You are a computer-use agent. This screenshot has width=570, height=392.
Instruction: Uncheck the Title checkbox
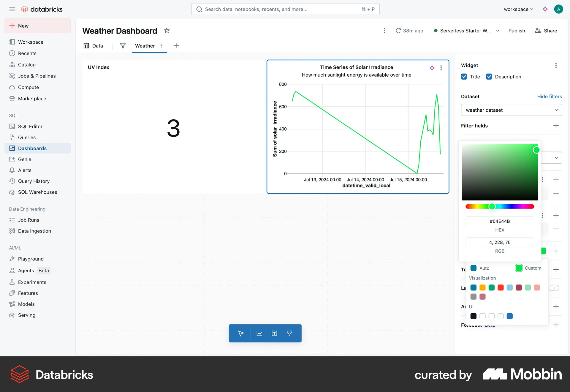pyautogui.click(x=464, y=77)
